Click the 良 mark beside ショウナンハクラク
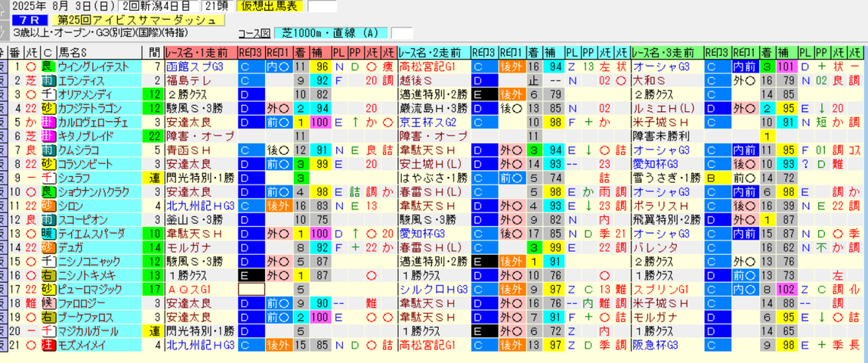Screen dimensions: 868x363 48,192
